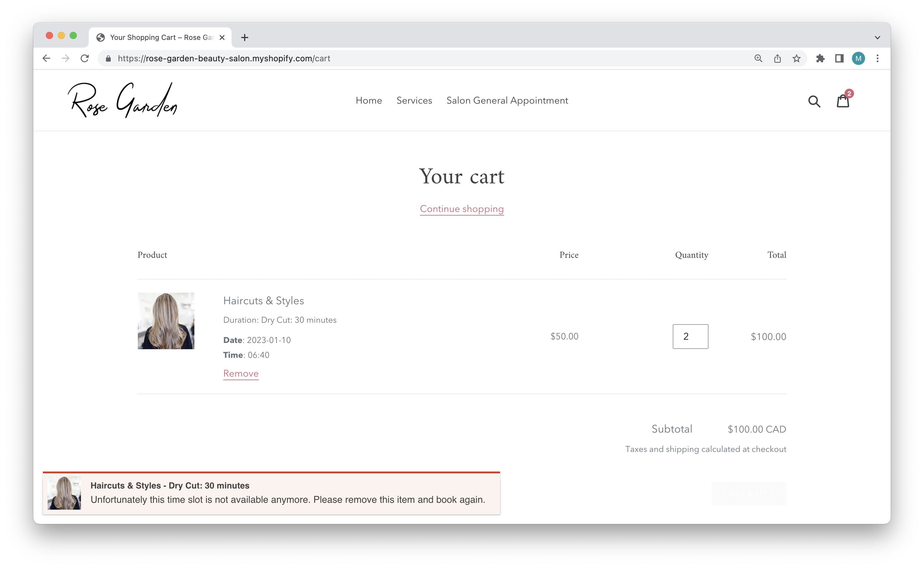This screenshot has width=924, height=568.
Task: Go back to the previous page
Action: click(46, 59)
